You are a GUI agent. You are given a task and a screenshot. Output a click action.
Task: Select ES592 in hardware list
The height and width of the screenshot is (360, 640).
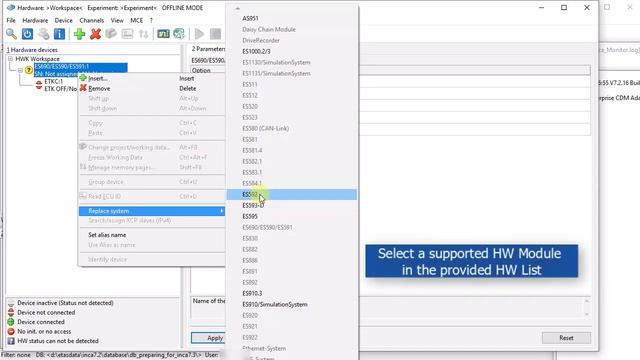292,194
